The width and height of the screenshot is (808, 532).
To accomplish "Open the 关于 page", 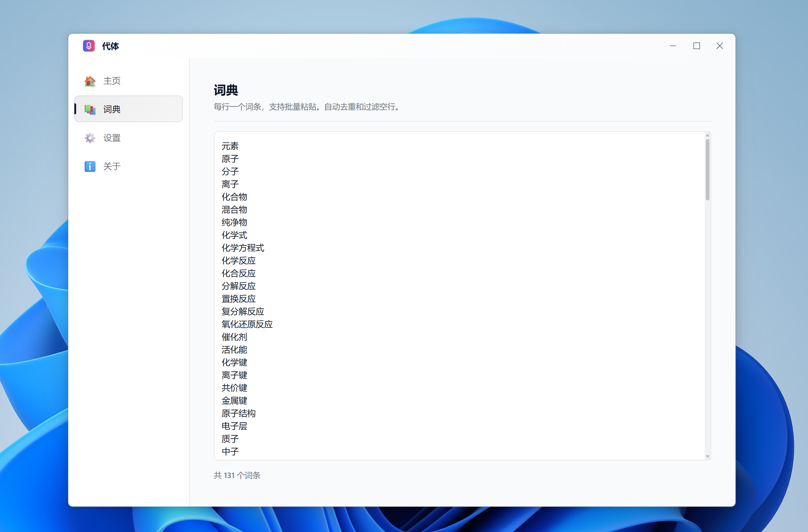I will click(x=112, y=166).
